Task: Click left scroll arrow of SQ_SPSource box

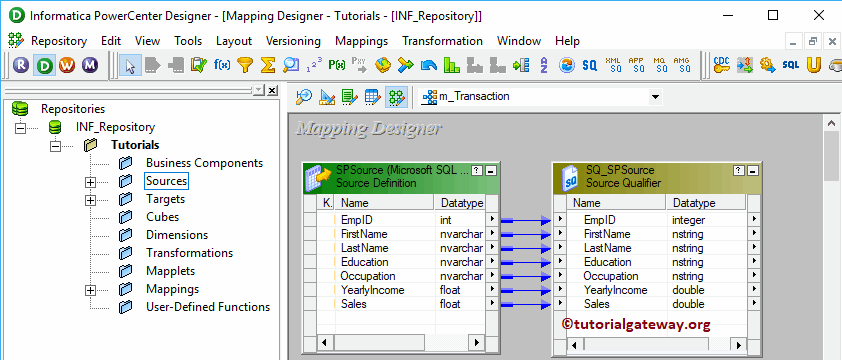Action: pyautogui.click(x=575, y=344)
